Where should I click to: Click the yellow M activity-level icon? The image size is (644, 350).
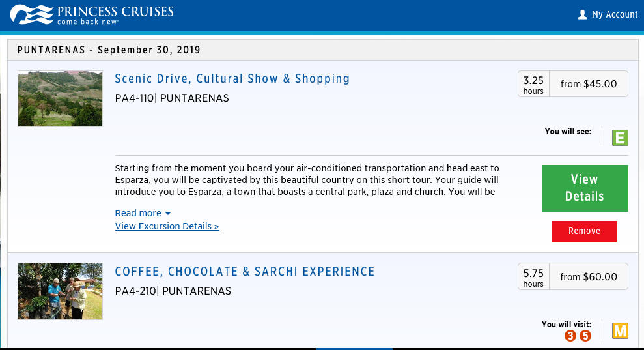click(620, 330)
